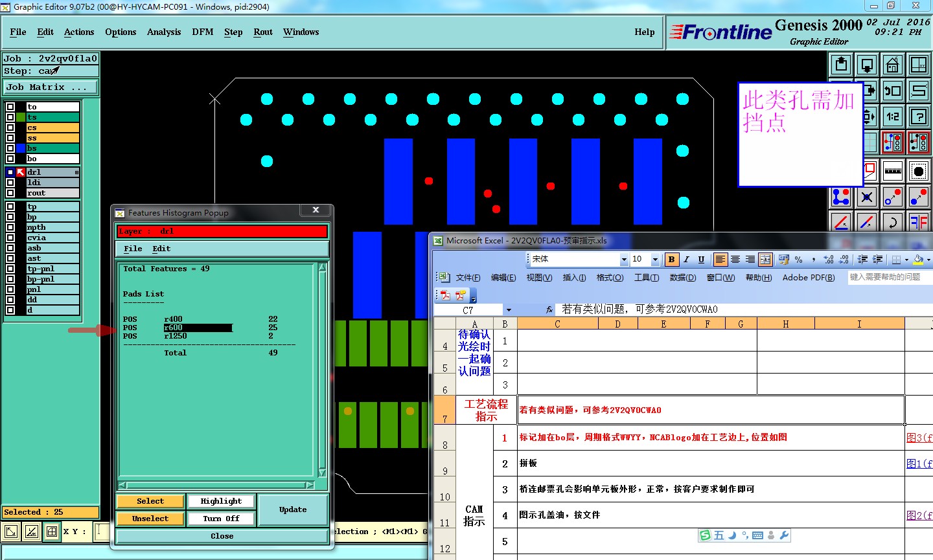
Task: Click the Highlight button
Action: tap(221, 501)
